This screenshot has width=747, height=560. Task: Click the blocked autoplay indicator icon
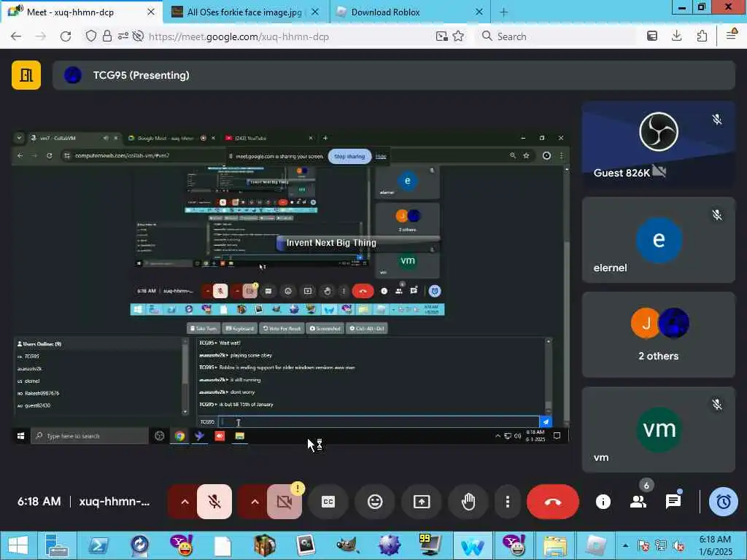coord(138,36)
